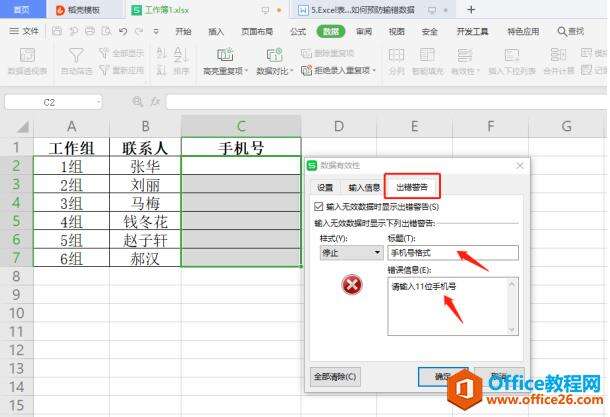Screen dimensions: 610x417
Task: Click the zoom magnifier beside the fx icon
Action: (x=137, y=102)
